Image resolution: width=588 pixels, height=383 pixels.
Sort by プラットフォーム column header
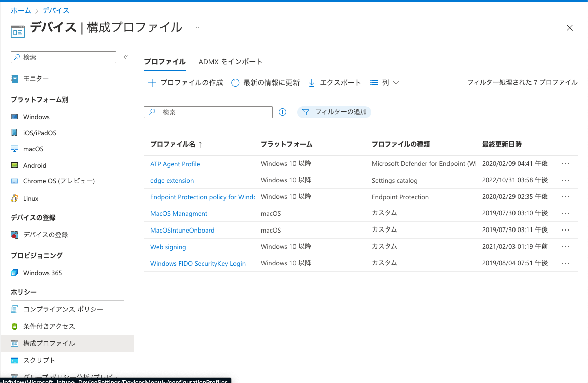pos(286,144)
